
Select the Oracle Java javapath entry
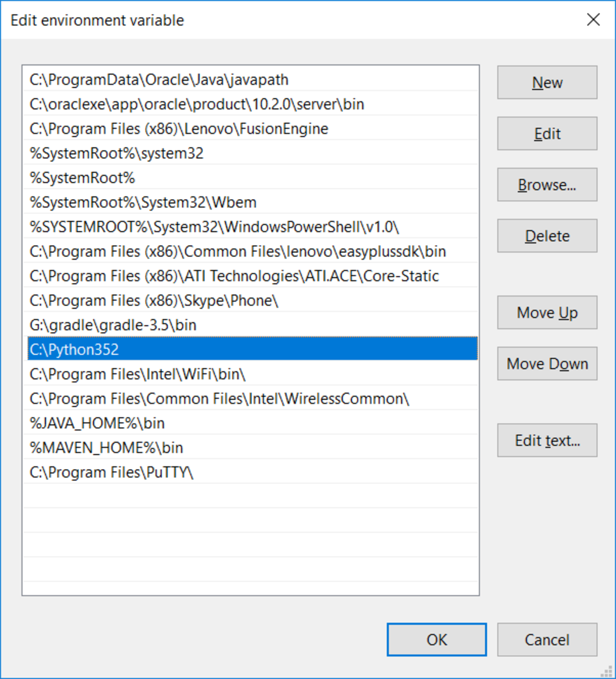click(159, 80)
